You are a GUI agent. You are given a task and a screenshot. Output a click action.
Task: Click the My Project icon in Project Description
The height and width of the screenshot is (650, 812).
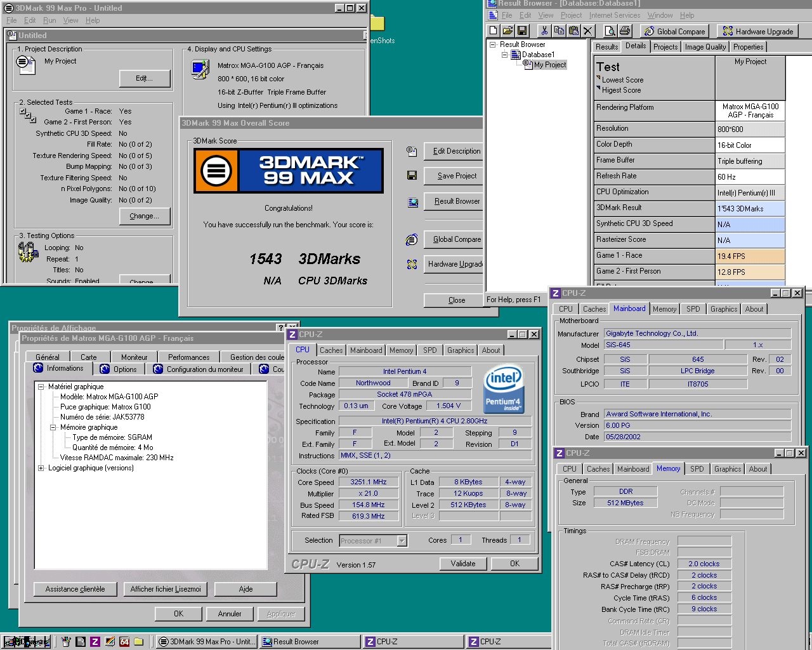pos(26,64)
